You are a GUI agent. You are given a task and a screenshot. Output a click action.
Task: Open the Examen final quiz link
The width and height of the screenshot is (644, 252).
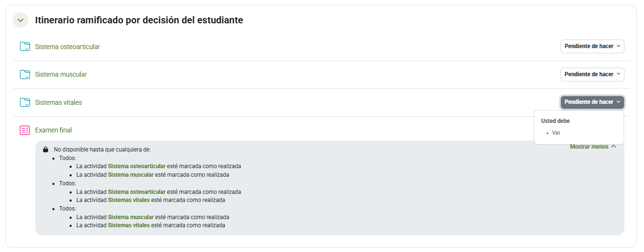pyautogui.click(x=53, y=130)
